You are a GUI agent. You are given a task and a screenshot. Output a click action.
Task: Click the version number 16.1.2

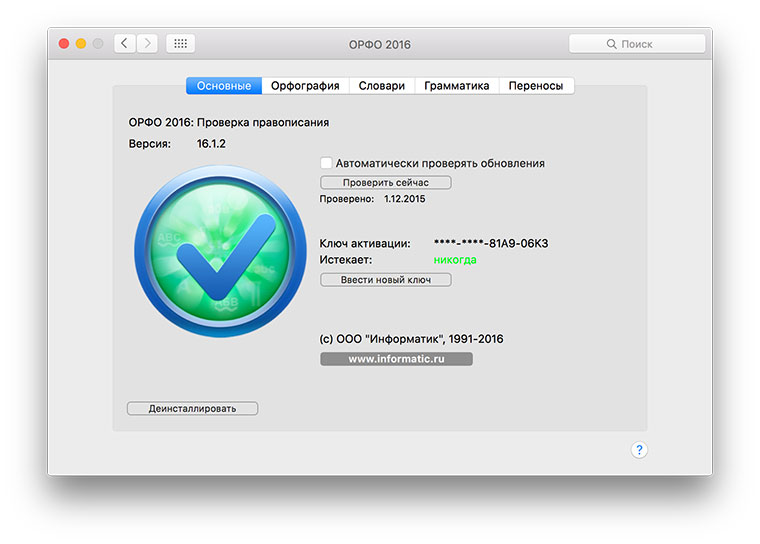211,144
